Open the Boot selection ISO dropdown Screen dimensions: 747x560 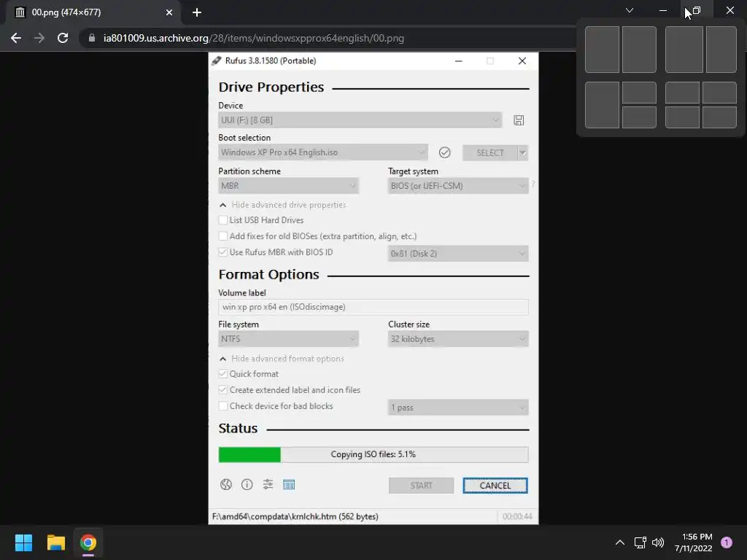point(323,152)
